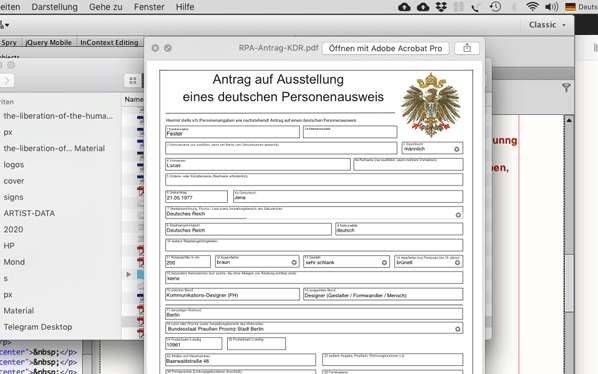Click the Wohnort field containing Berlin
The width and height of the screenshot is (598, 374).
click(x=314, y=313)
